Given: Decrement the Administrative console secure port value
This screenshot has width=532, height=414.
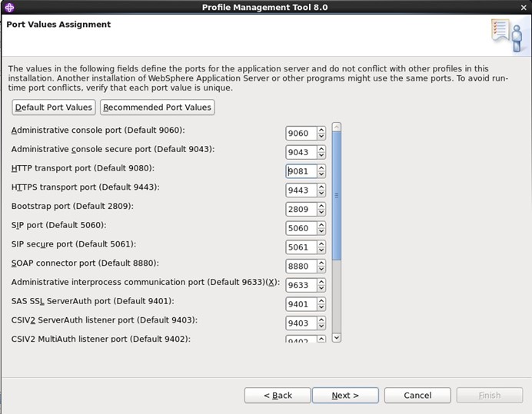Looking at the screenshot, I should click(x=321, y=156).
